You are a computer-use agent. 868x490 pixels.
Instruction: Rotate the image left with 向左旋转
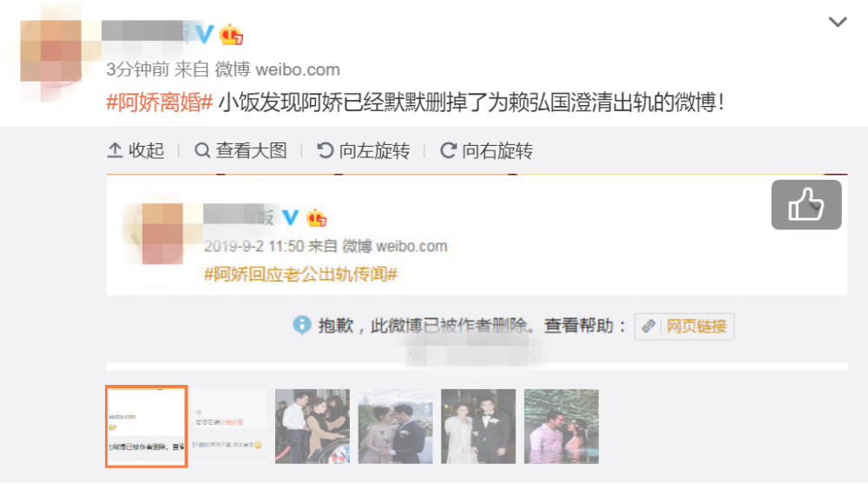(363, 150)
